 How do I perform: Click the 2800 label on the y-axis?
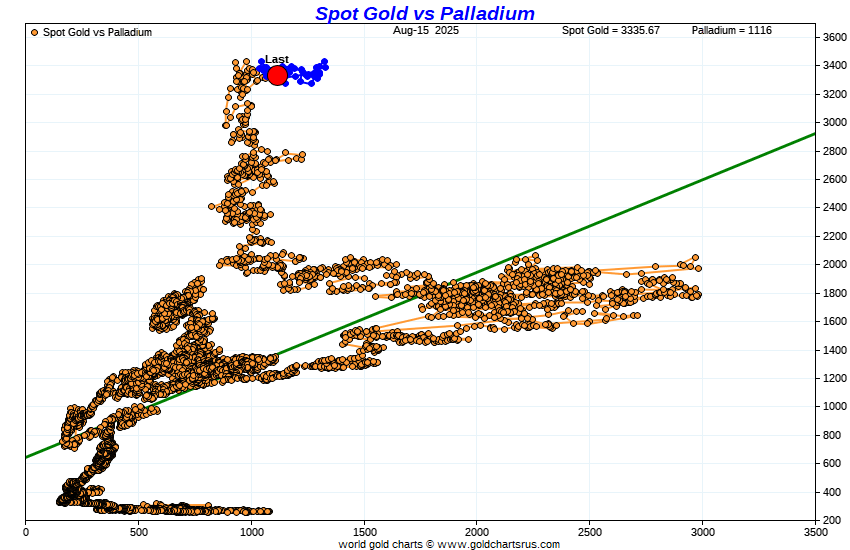coord(834,151)
